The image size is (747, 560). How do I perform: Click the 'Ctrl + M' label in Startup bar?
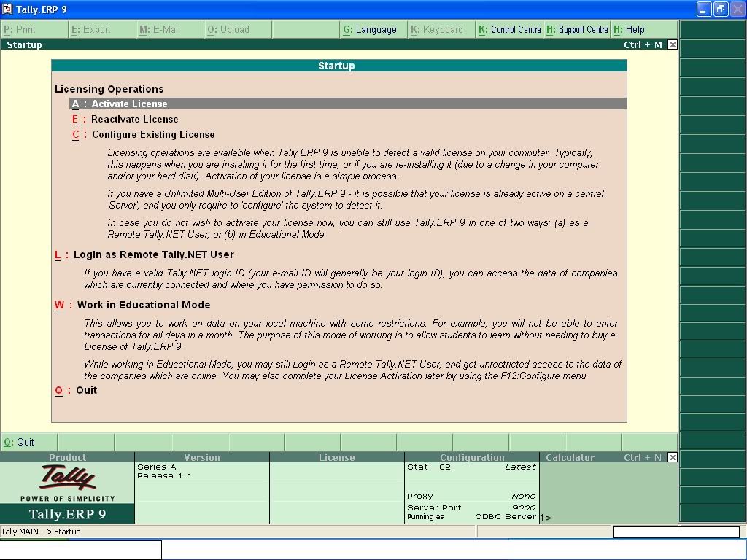[x=643, y=44]
